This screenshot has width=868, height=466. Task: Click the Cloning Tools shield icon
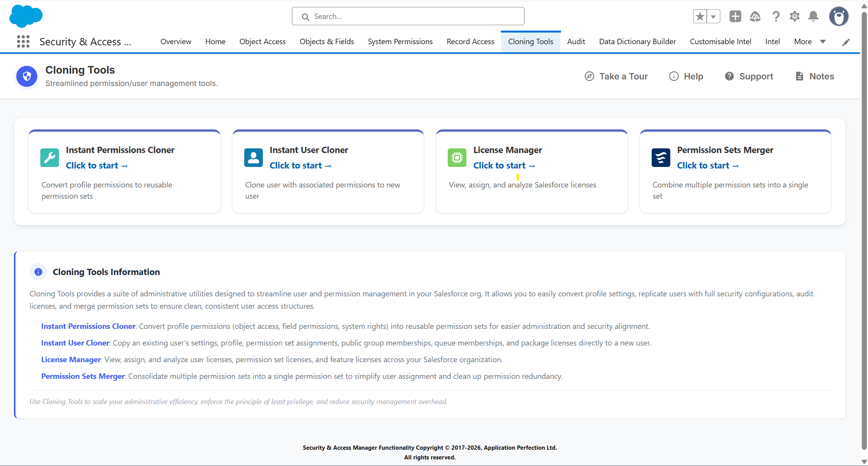tap(27, 76)
